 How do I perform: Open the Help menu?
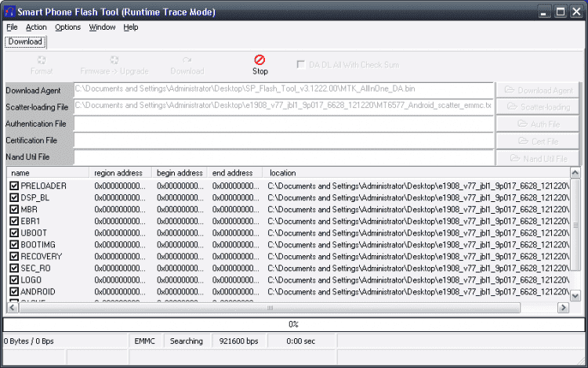[x=130, y=27]
